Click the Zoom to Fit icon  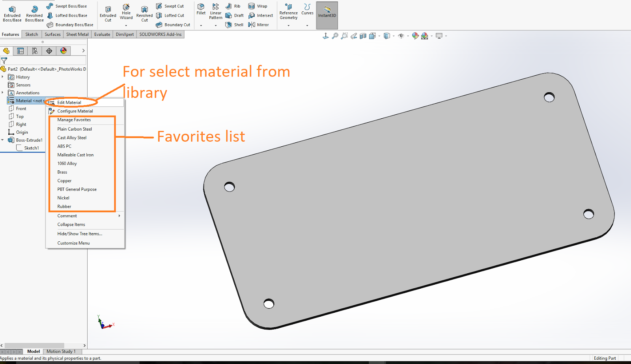click(x=335, y=35)
